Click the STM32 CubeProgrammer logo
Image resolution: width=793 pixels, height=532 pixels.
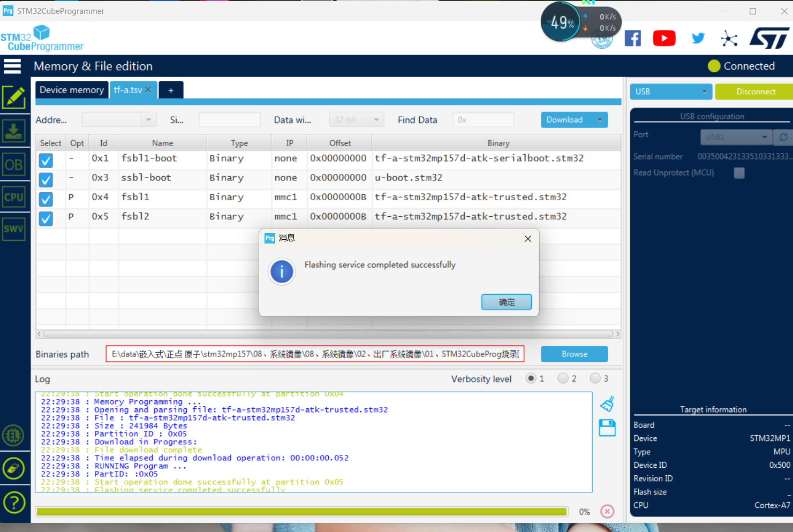click(x=42, y=39)
